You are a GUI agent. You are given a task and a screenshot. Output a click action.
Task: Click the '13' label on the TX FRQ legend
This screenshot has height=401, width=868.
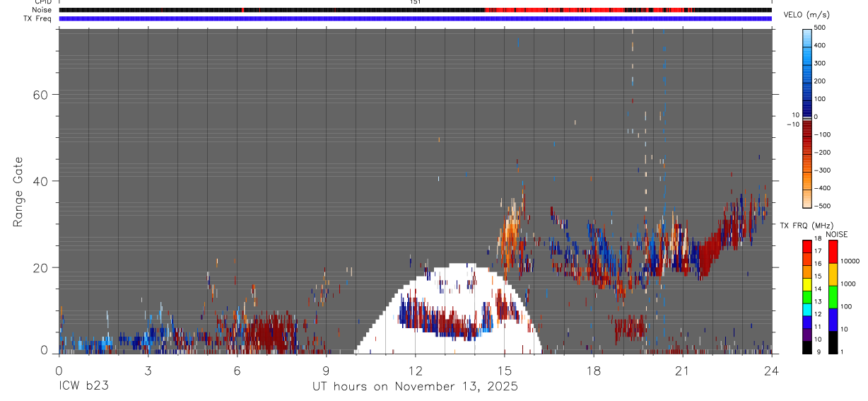coord(817,302)
